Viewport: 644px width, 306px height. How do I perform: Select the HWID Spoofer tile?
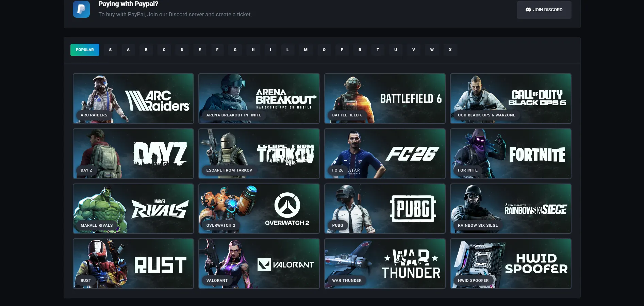pos(511,263)
